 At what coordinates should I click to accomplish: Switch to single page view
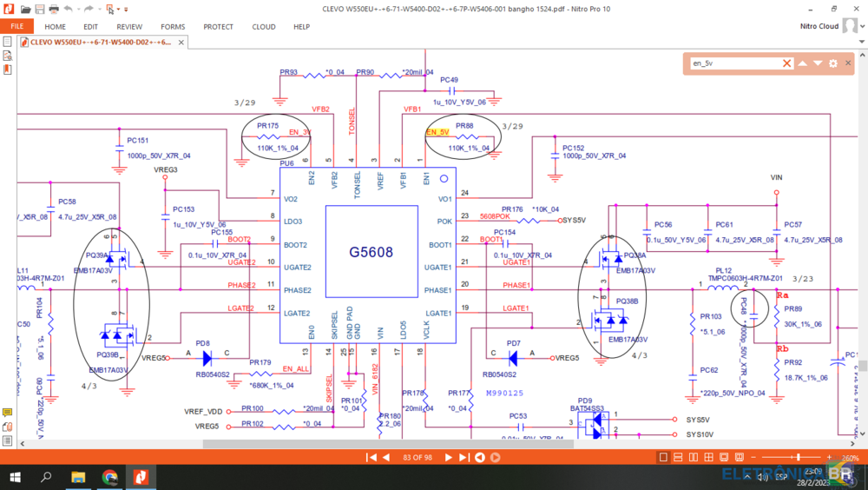click(664, 457)
